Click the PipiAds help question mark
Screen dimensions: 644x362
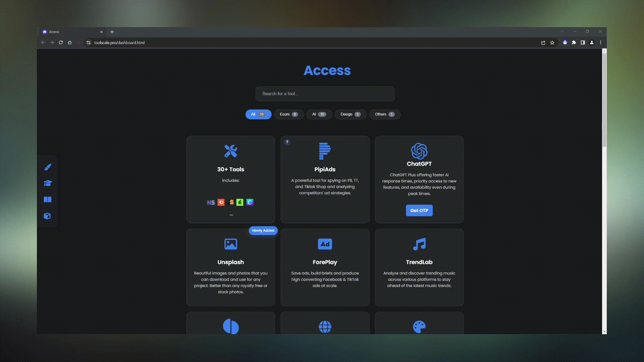(x=287, y=142)
